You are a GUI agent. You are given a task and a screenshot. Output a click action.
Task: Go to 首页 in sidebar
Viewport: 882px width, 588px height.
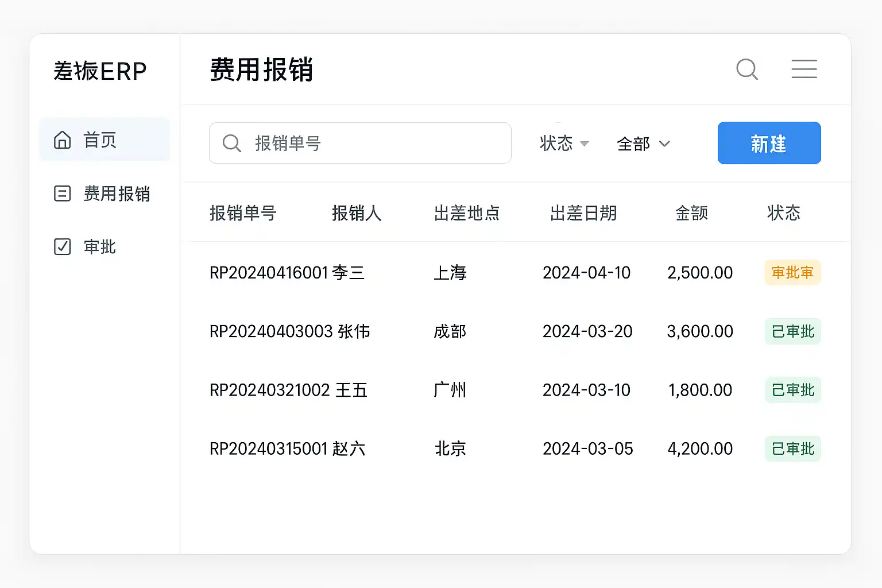coord(100,140)
